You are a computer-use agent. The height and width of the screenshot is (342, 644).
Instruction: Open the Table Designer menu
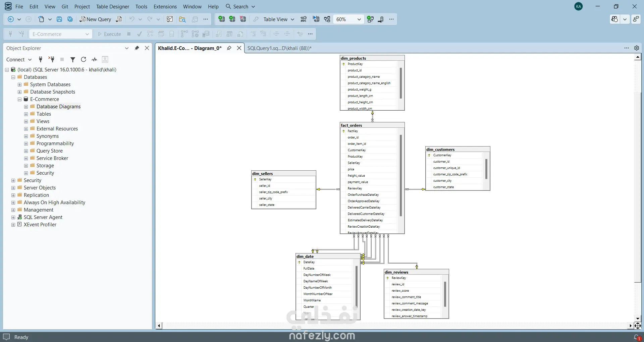(112, 7)
